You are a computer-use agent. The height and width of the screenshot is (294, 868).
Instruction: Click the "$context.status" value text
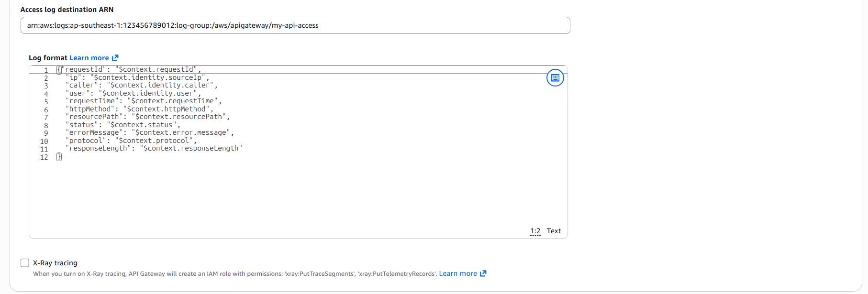(141, 125)
